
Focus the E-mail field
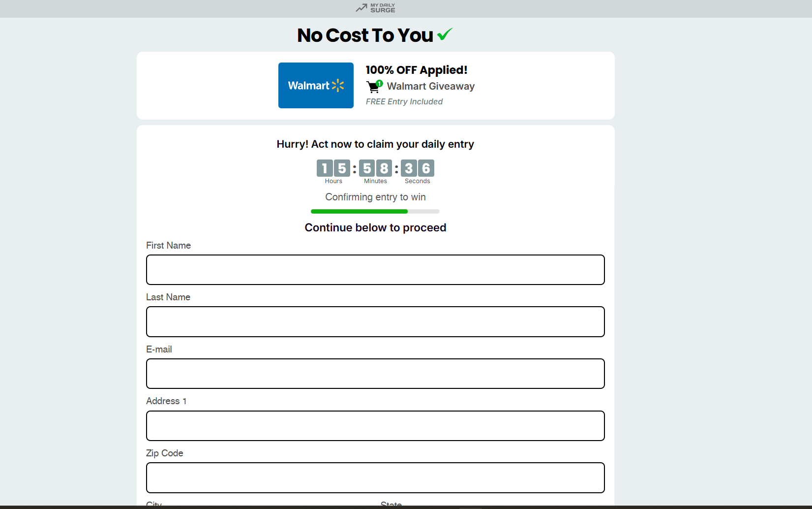click(x=375, y=374)
